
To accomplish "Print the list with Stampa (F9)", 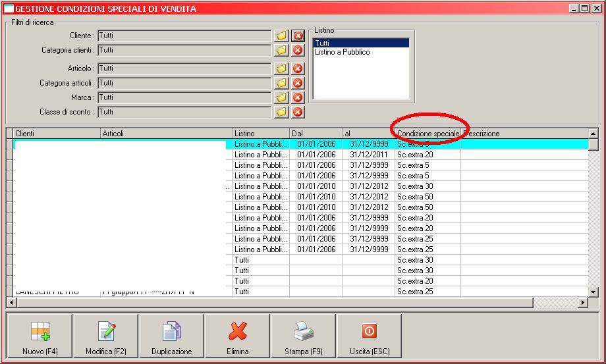I will click(304, 336).
